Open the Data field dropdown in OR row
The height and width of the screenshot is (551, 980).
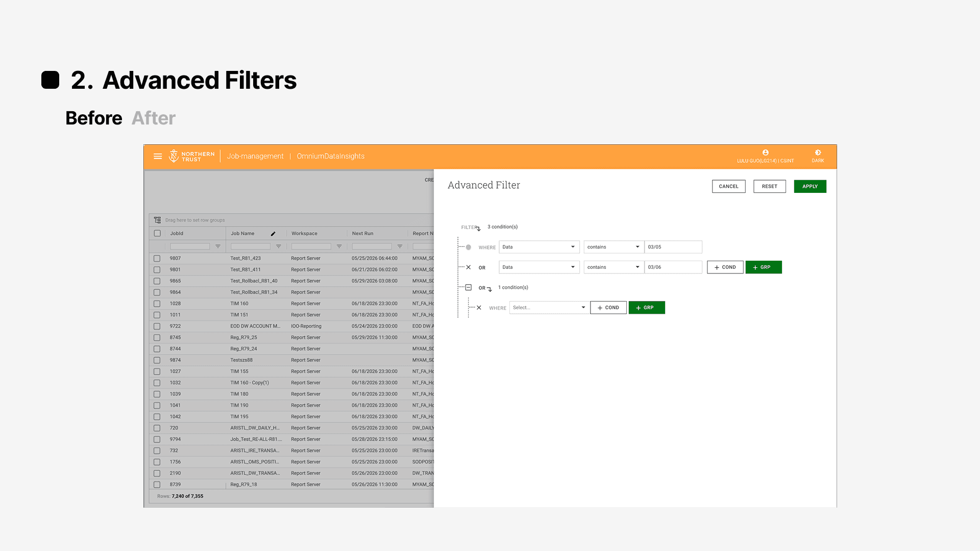coord(539,267)
